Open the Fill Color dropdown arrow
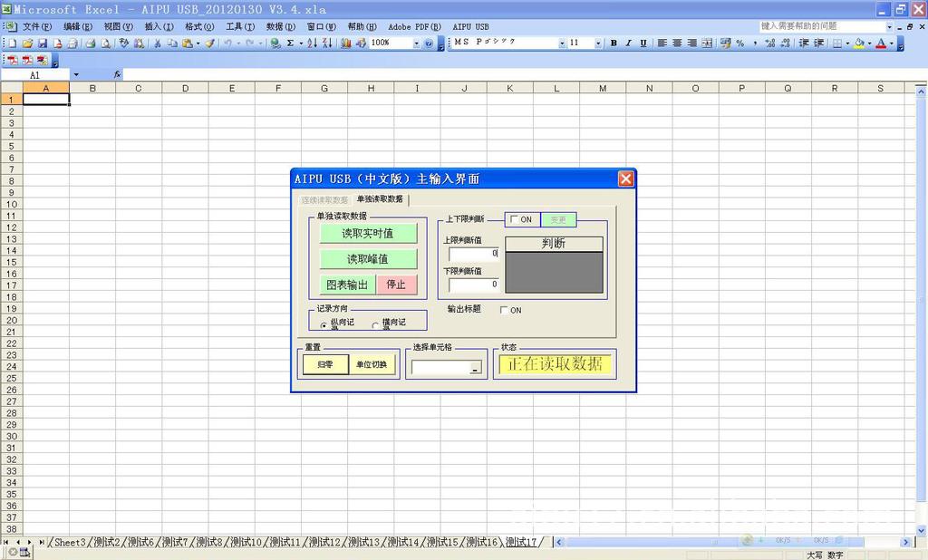 point(869,43)
